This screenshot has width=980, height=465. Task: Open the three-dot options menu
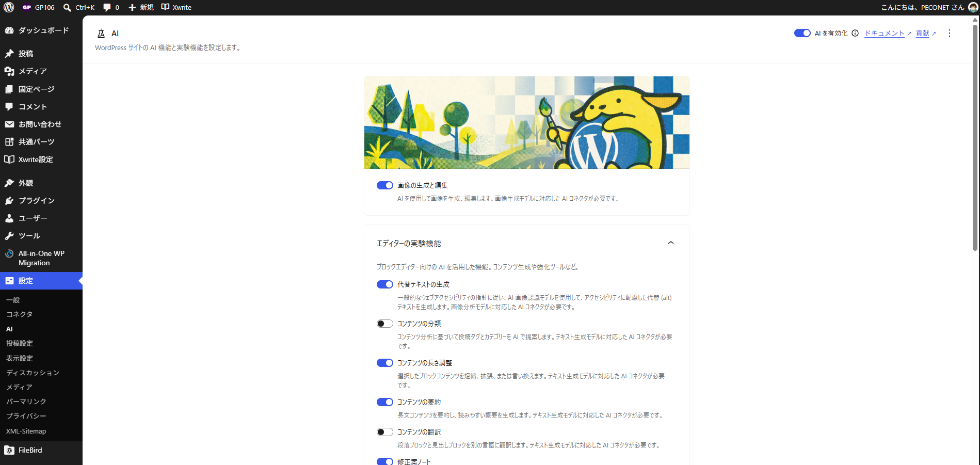click(950, 33)
